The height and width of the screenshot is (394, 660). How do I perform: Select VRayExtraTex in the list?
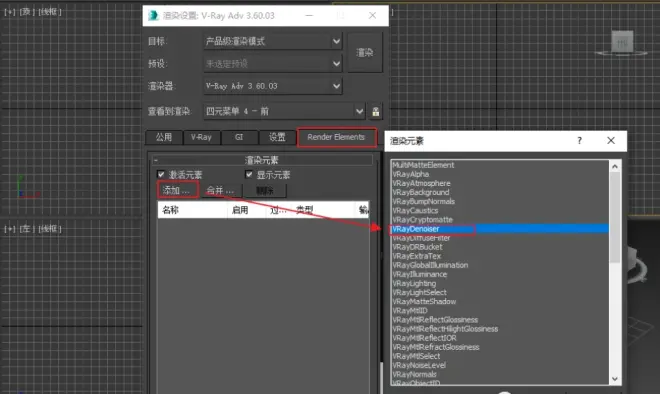[416, 256]
